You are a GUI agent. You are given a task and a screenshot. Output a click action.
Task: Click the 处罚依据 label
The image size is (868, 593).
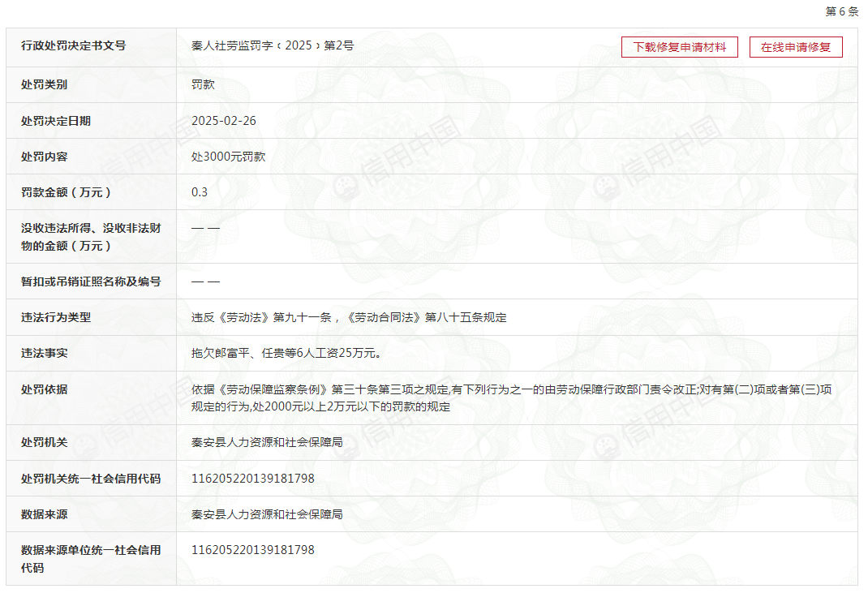point(45,389)
